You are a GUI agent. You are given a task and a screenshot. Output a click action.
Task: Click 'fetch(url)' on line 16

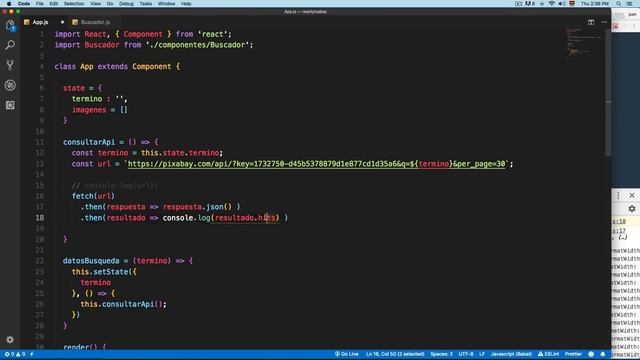(93, 196)
